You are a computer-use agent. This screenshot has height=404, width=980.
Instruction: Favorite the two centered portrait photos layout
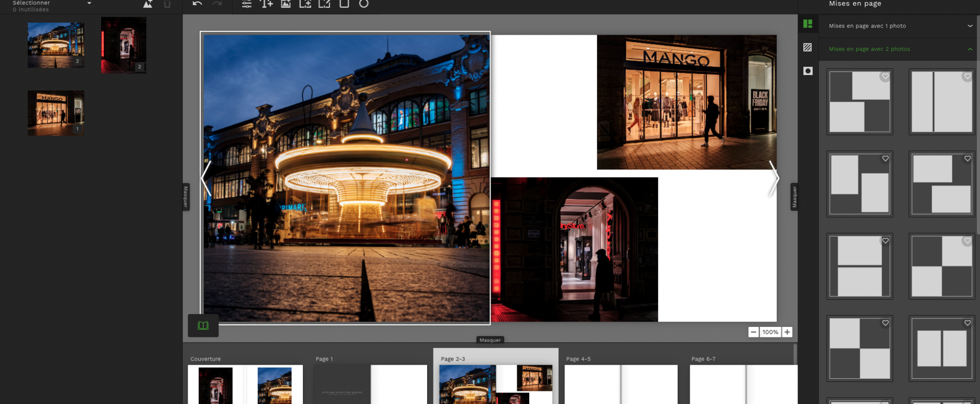click(x=967, y=323)
